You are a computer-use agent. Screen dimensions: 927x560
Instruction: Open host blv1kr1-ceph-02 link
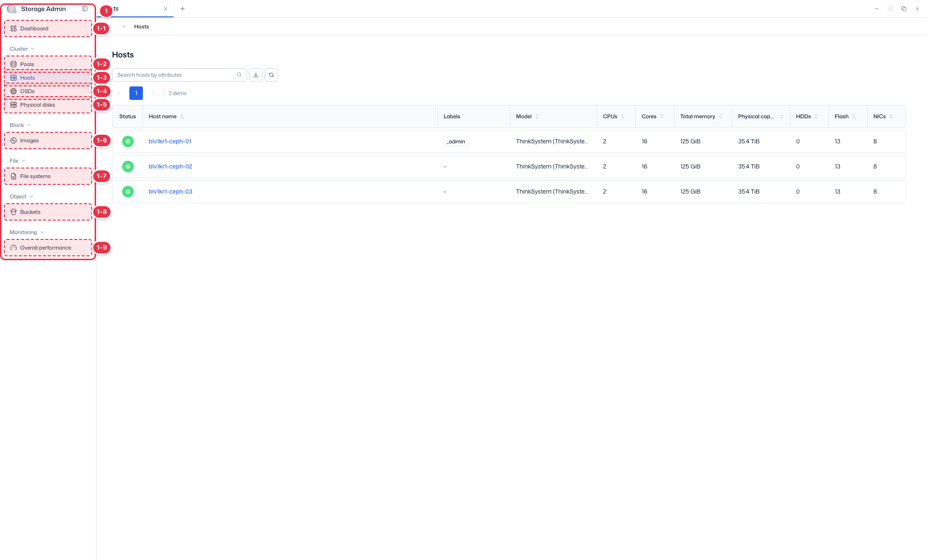coord(170,167)
